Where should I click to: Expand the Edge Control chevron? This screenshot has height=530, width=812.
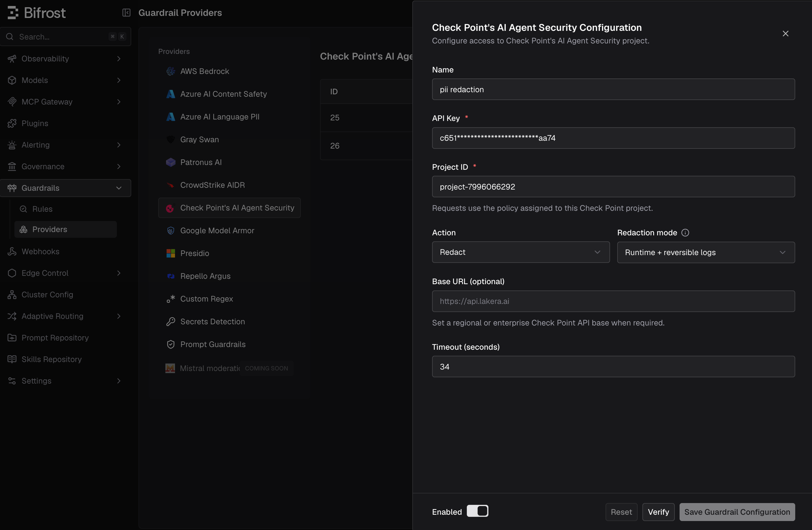click(119, 273)
